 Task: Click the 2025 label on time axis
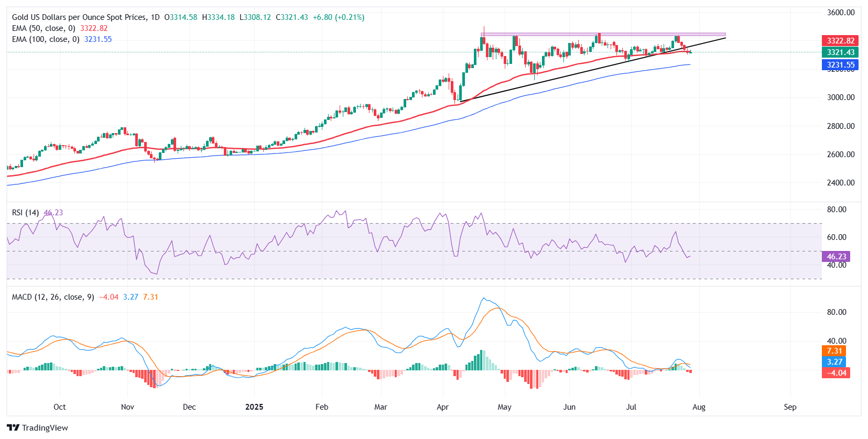[254, 407]
